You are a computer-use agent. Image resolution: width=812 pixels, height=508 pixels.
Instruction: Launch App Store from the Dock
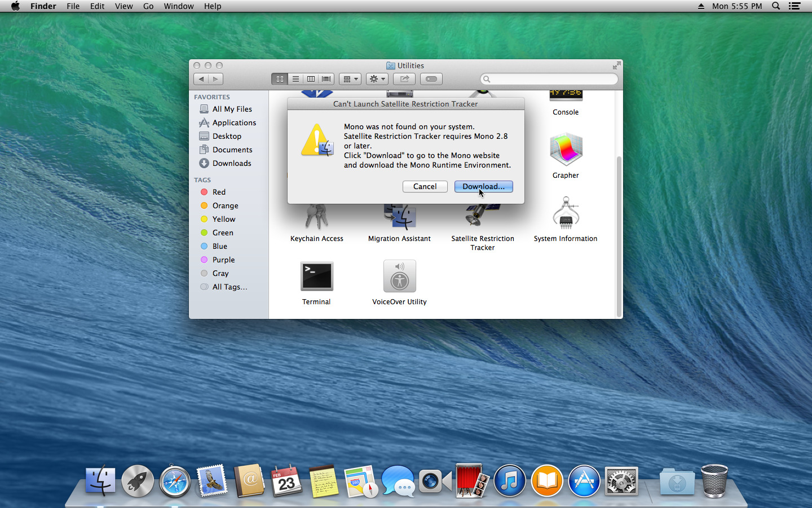coord(584,481)
